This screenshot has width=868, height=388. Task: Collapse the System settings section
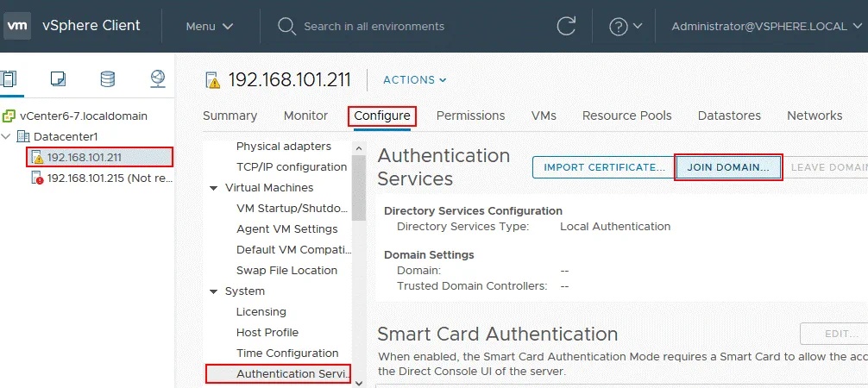point(213,291)
